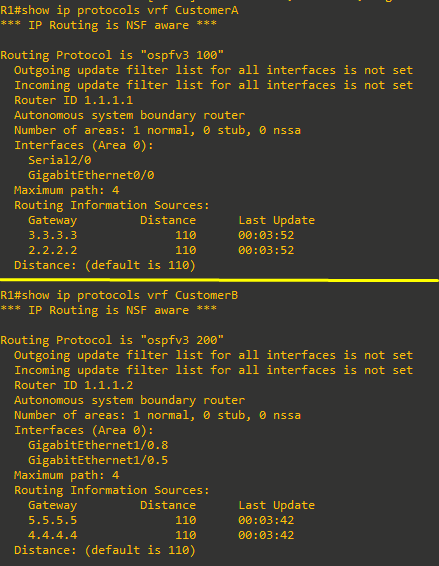Click CustomerA's 'Maximum path: 4' line

66,190
